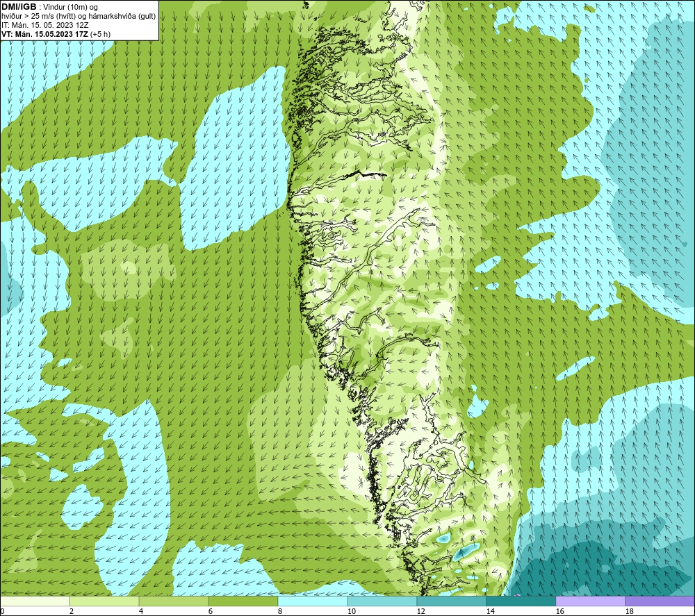The height and width of the screenshot is (616, 695).
Task: Click the '(+5 h)' forecast offset text
Action: point(100,34)
